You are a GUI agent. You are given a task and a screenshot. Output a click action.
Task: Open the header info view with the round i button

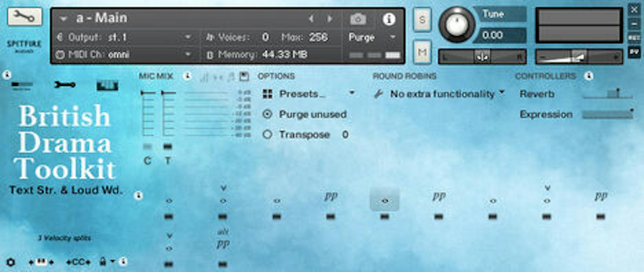389,19
